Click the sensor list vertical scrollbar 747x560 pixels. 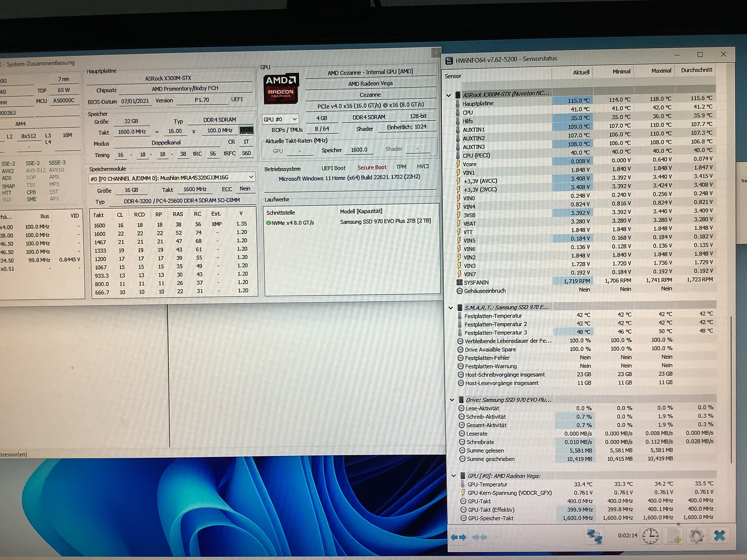[731, 388]
